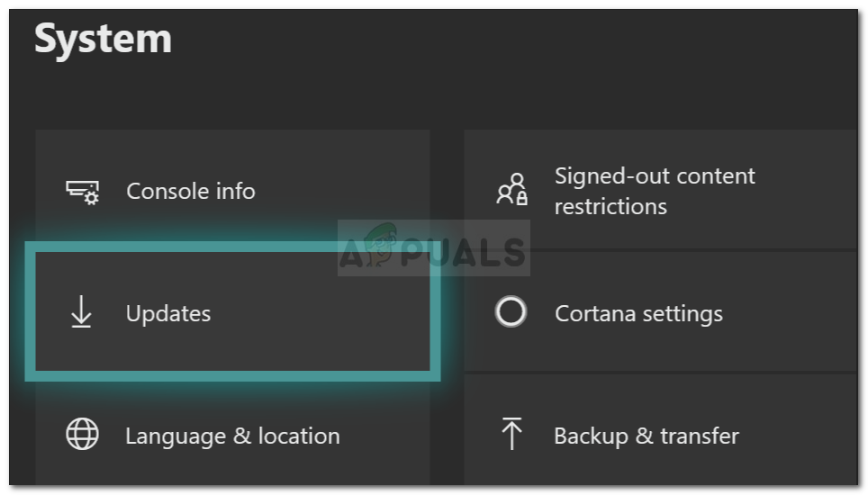Screen dimensions: 868x495
Task: Click the Updates download arrow icon
Action: [x=81, y=313]
